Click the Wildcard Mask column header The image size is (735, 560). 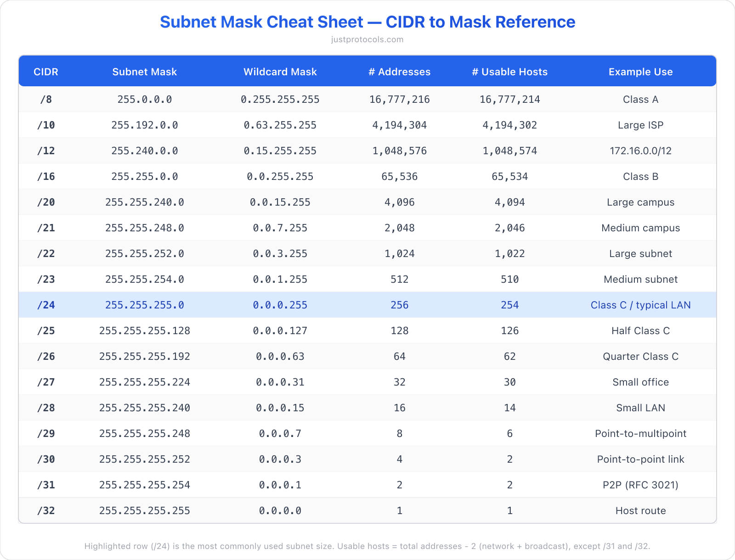point(280,72)
